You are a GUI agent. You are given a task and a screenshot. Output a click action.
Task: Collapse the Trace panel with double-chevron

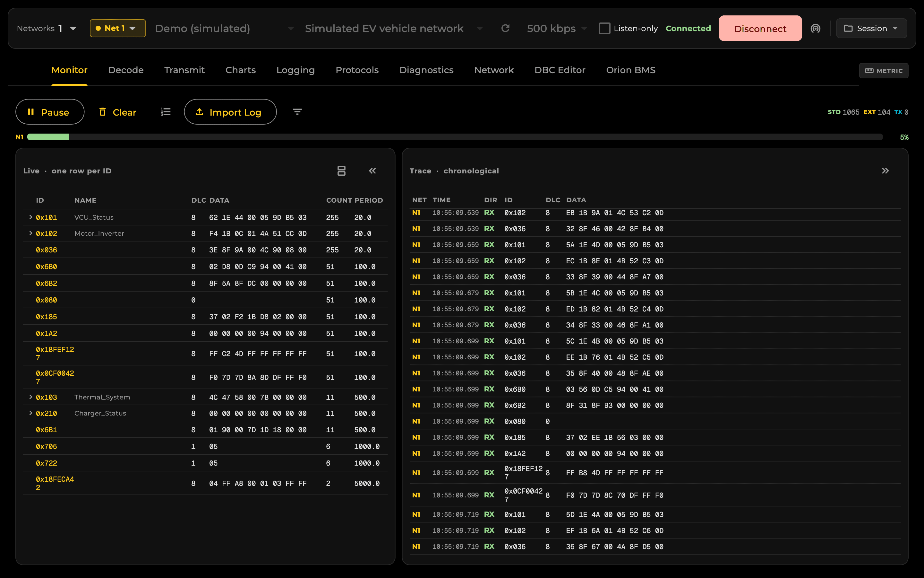coord(885,171)
